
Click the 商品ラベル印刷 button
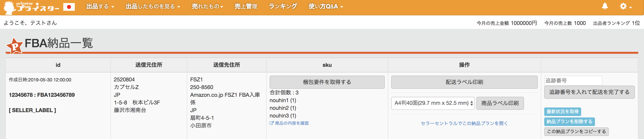pos(500,103)
